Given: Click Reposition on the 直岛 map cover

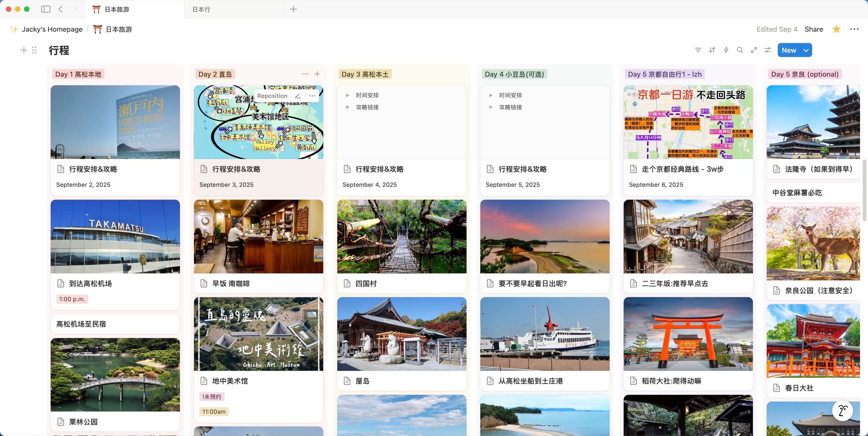Looking at the screenshot, I should (x=272, y=96).
